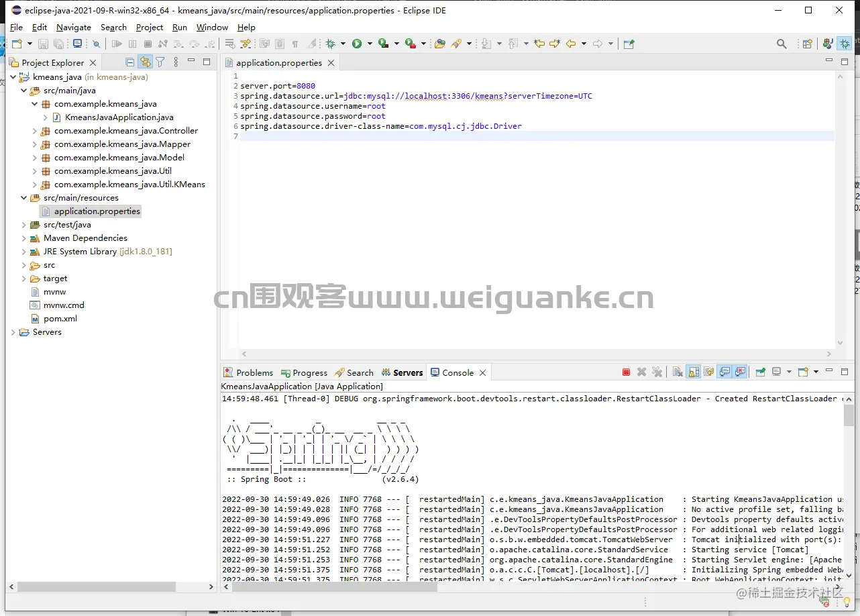Click the console vertical scrollbar thumb
The image size is (860, 616).
849,416
